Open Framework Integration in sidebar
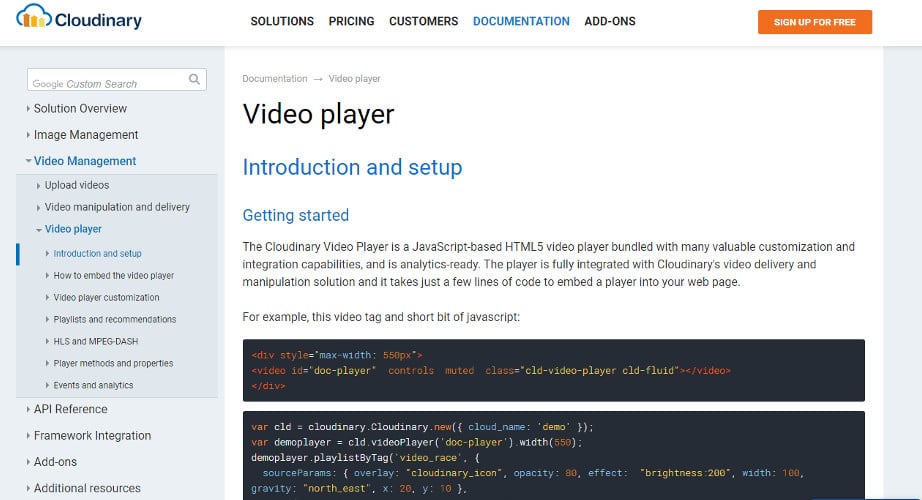 [x=92, y=435]
